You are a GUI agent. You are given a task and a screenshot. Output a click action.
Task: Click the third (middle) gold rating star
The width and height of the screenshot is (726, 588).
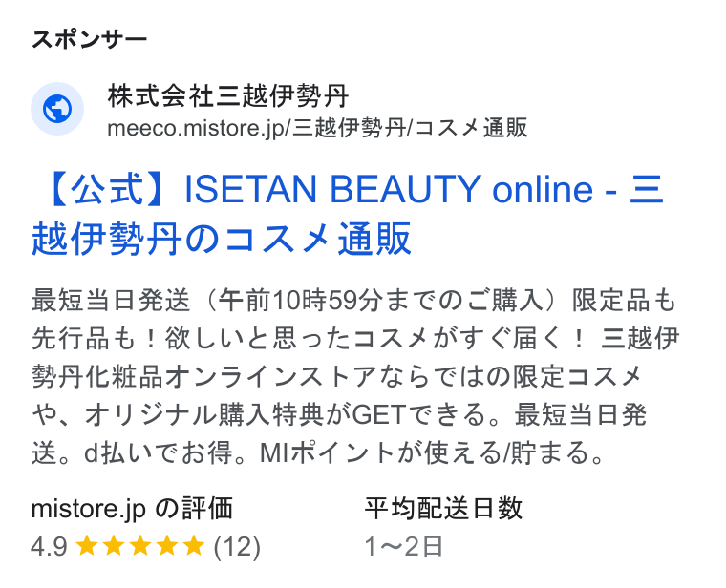(x=139, y=545)
